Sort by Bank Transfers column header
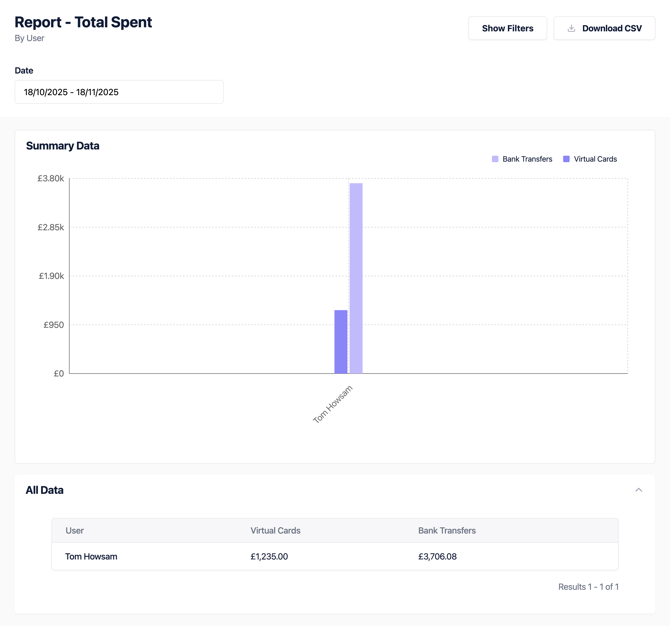Viewport: 670px width, 626px height. (447, 530)
